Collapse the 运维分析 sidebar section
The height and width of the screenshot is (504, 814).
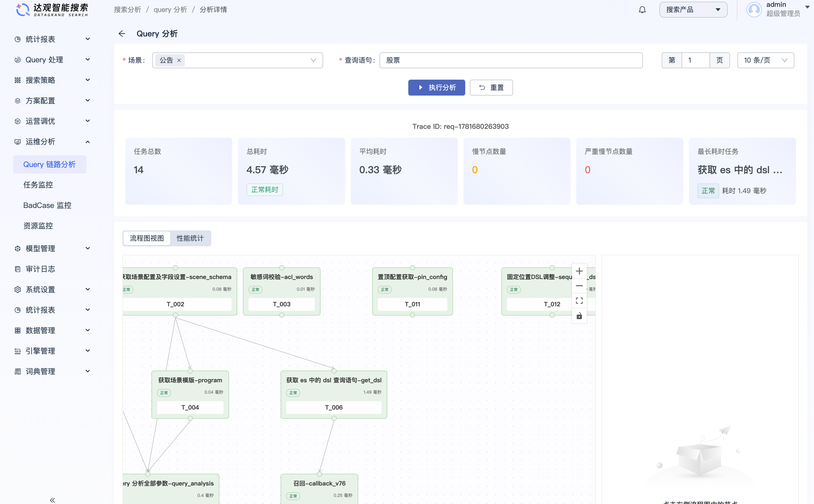click(x=52, y=142)
